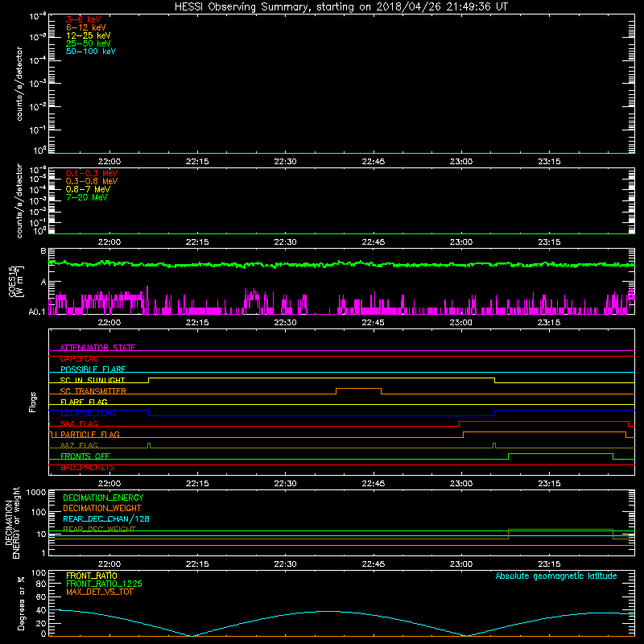Select the 6-12 keV legend label
The width and height of the screenshot is (644, 644).
pos(86,27)
